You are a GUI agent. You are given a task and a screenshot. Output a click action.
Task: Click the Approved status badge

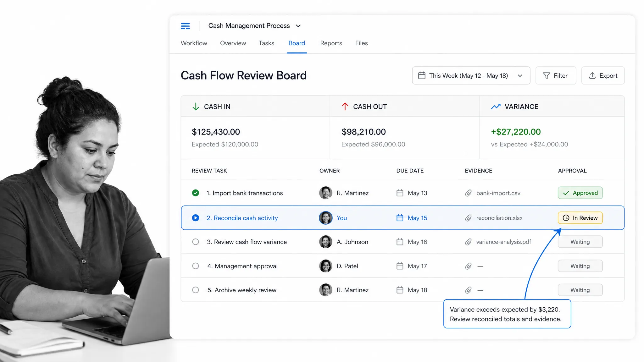pos(580,193)
